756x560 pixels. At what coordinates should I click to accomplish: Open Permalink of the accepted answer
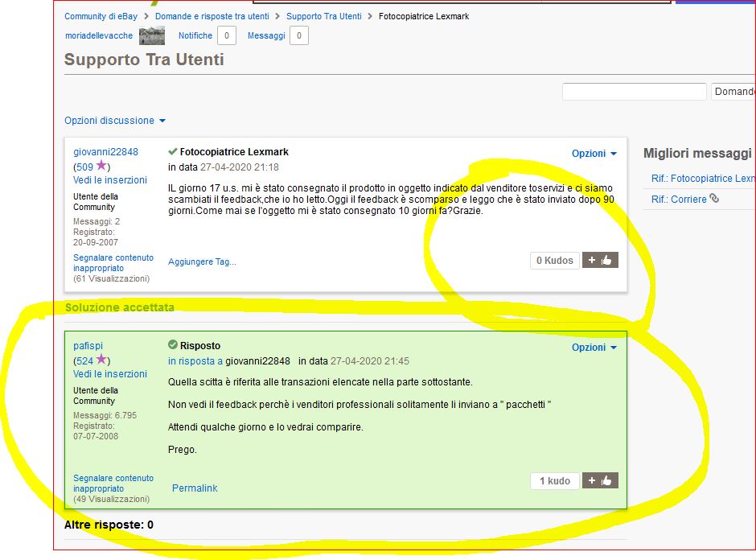(x=195, y=488)
